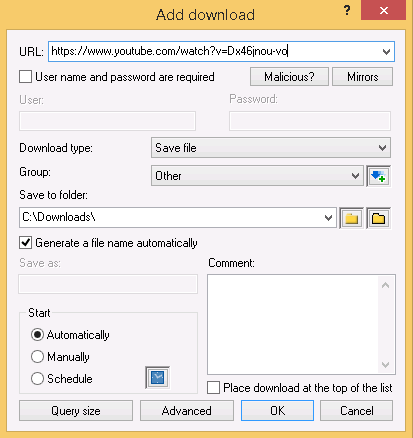Uncheck Generate a file name automatically

[x=26, y=243]
